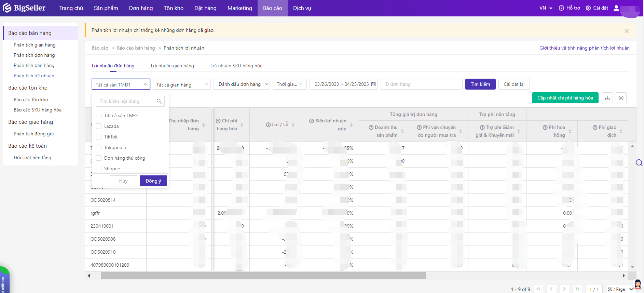Click the Tìm kiếm button
The height and width of the screenshot is (293, 644).
(x=480, y=84)
